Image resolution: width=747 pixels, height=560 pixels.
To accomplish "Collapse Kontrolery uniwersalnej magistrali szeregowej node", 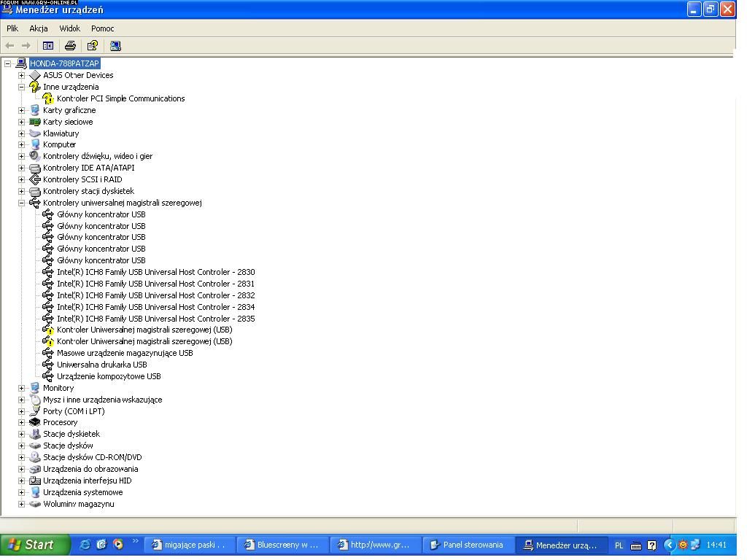I will point(21,203).
